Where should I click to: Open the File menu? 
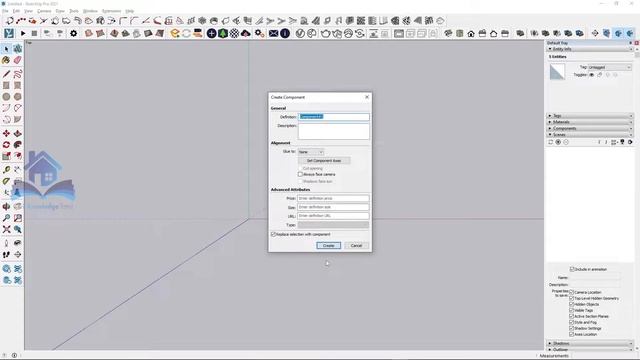[5, 11]
